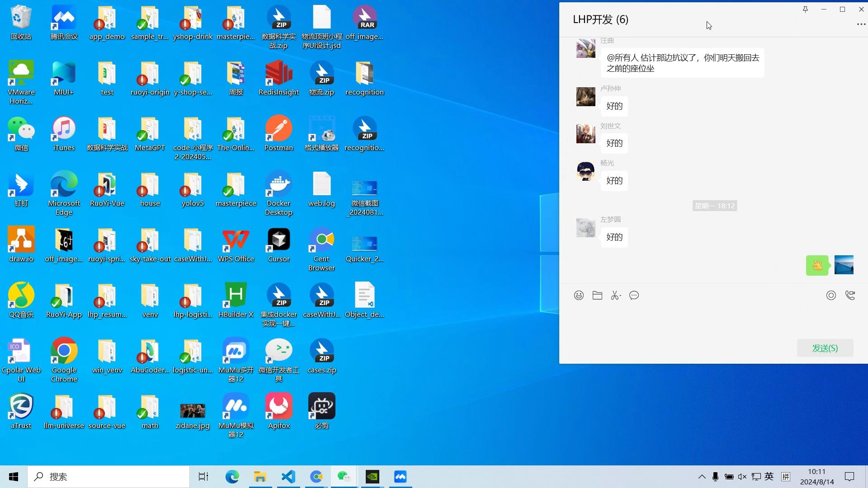The image size is (868, 488).
Task: Open Task View on the taskbar
Action: point(203,477)
